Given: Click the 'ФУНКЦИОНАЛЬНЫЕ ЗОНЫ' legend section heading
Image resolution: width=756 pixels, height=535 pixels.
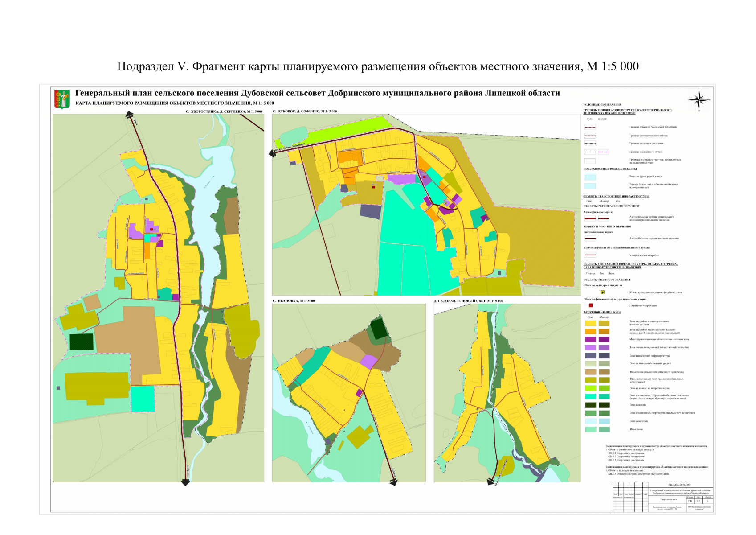Looking at the screenshot, I should [x=602, y=312].
